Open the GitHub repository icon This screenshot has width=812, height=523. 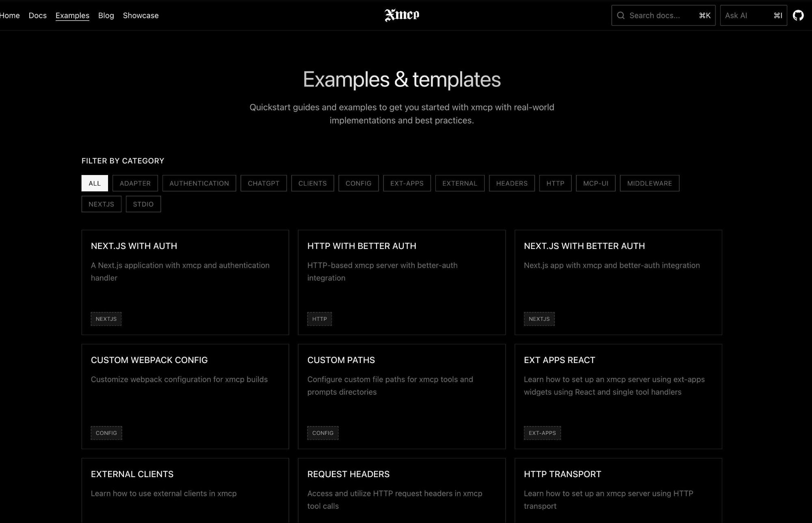point(798,15)
